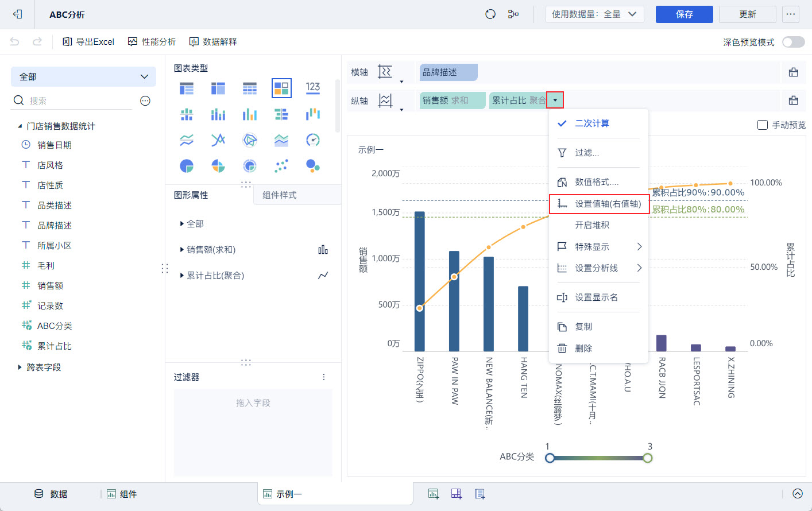The height and width of the screenshot is (511, 812).
Task: Choose 删除 from the context menu
Action: (x=599, y=349)
